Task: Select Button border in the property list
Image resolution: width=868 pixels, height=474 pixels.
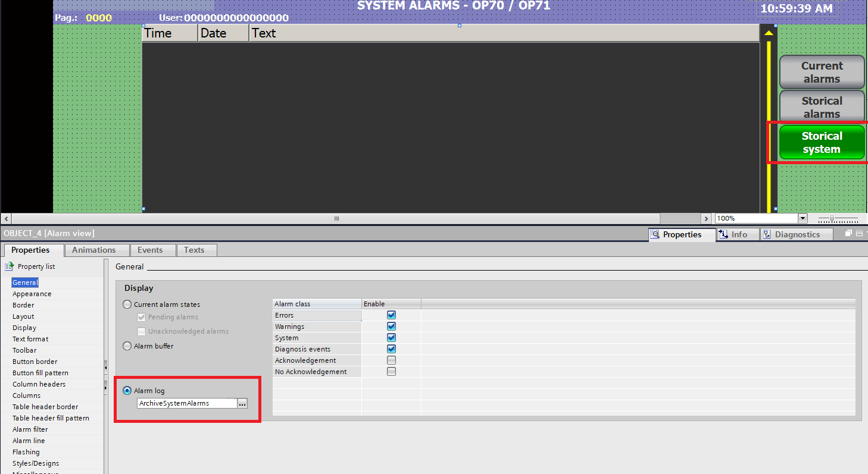Action: pos(35,362)
